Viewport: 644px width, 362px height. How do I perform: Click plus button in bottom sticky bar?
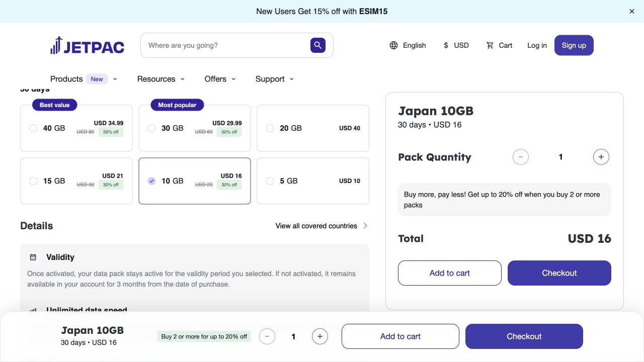[x=320, y=336]
